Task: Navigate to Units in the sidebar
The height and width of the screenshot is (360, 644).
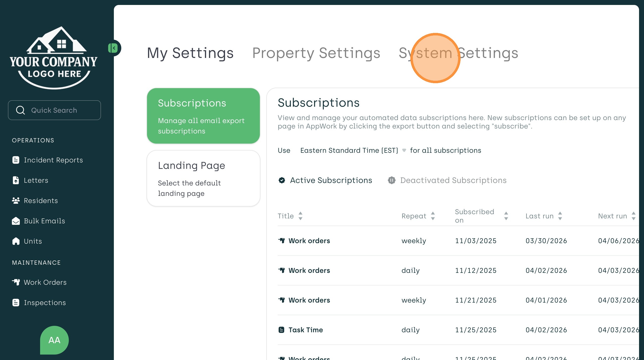Action: pyautogui.click(x=32, y=241)
